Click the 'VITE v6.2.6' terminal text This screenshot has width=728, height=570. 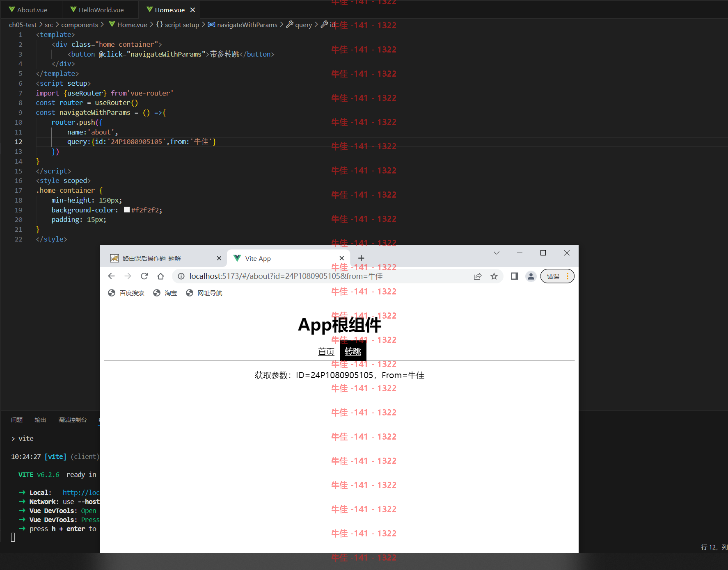click(x=39, y=475)
